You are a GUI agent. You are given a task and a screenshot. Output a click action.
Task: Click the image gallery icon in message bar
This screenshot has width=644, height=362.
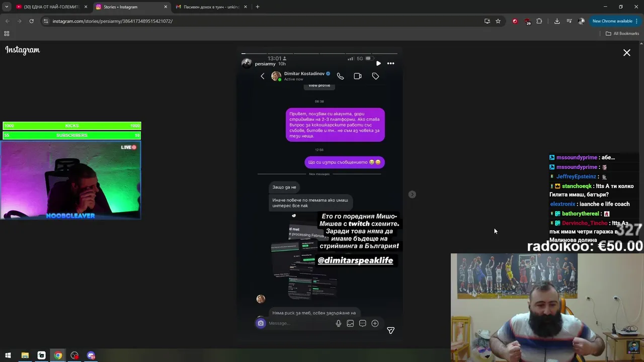pyautogui.click(x=350, y=323)
